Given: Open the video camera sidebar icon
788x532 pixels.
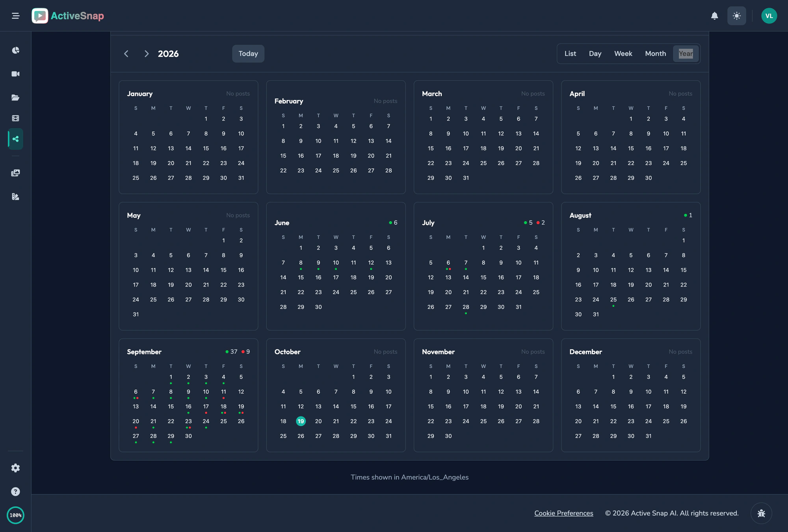Looking at the screenshot, I should click(15, 74).
